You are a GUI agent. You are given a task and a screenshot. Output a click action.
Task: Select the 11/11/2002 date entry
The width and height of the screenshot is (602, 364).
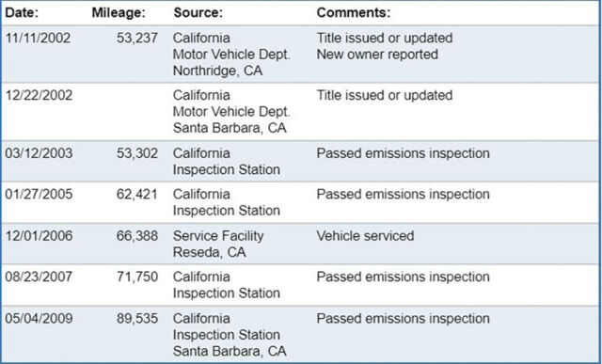(x=38, y=38)
